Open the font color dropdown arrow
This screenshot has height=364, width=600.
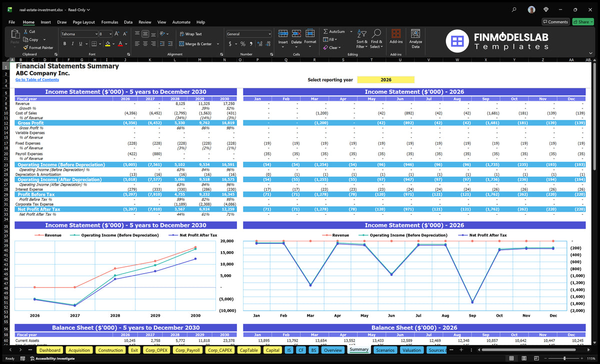pyautogui.click(x=125, y=44)
